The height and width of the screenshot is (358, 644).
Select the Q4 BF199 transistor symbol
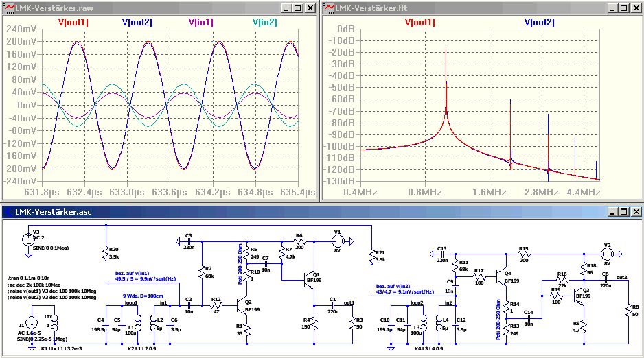pos(503,278)
